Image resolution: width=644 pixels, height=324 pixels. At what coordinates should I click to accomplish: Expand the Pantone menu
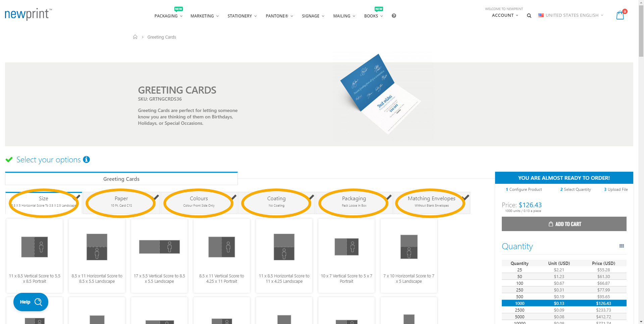(x=279, y=16)
